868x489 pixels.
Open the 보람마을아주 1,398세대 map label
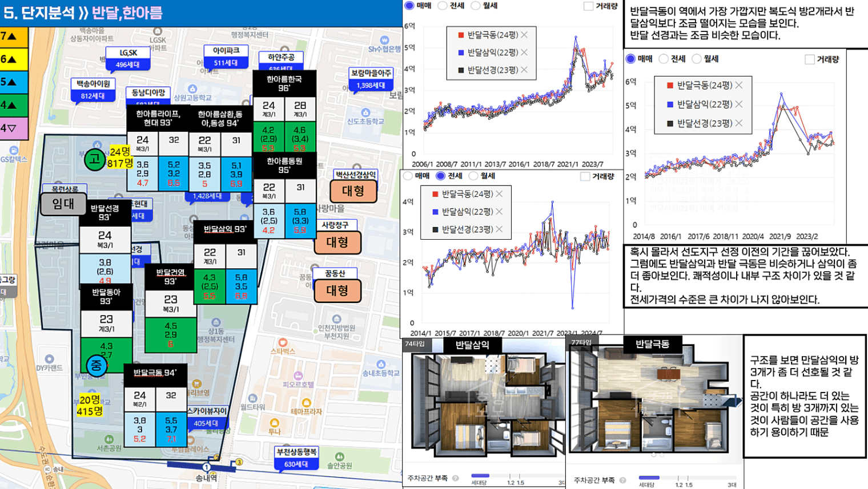(x=371, y=79)
